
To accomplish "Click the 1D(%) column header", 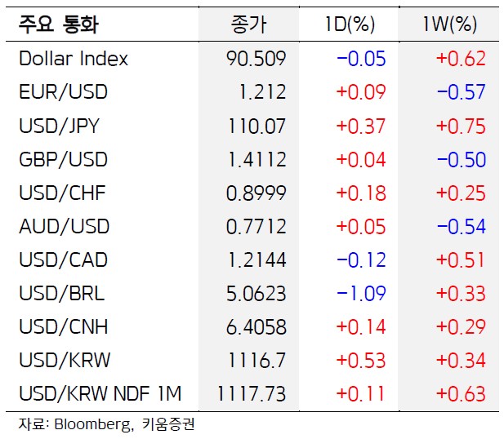I will click(x=349, y=25).
